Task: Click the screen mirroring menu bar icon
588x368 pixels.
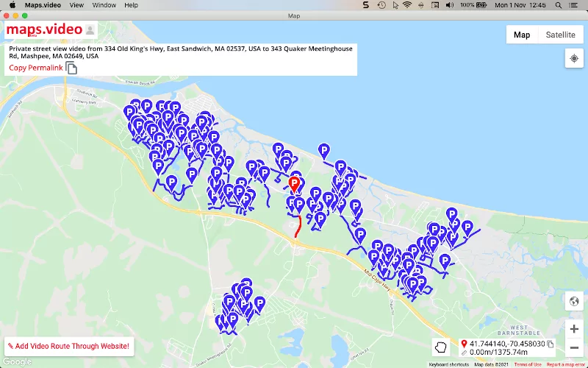Action: (435, 5)
